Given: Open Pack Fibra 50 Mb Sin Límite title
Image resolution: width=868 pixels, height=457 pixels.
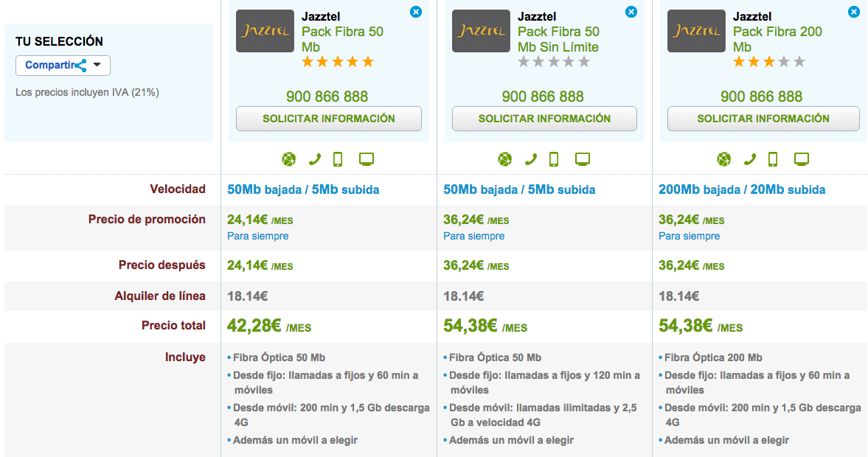Looking at the screenshot, I should pos(558,39).
